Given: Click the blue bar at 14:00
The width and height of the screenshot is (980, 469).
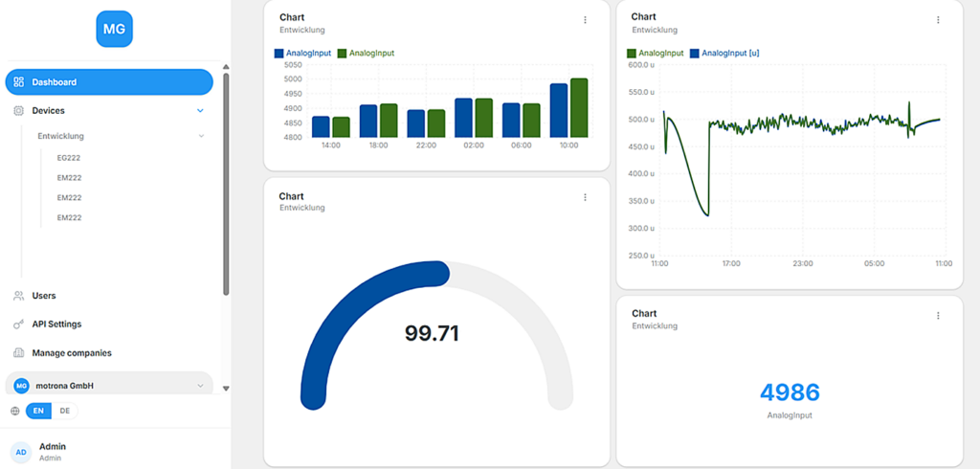Looking at the screenshot, I should (x=321, y=127).
